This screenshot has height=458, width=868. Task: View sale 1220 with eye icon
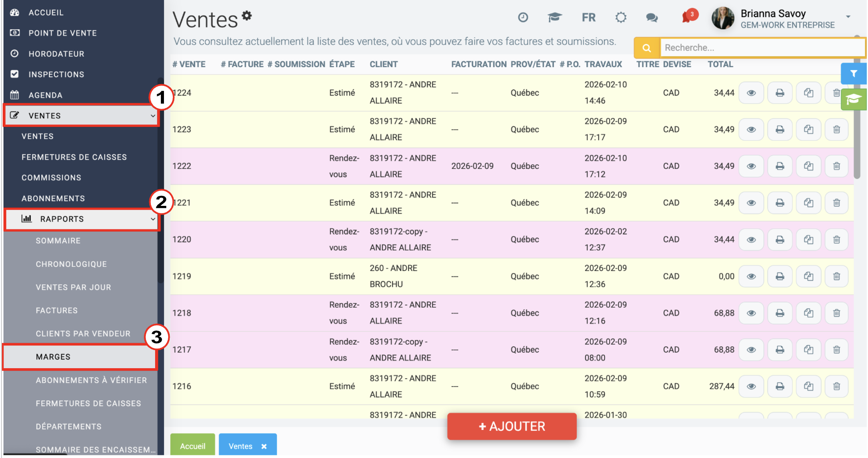(751, 240)
